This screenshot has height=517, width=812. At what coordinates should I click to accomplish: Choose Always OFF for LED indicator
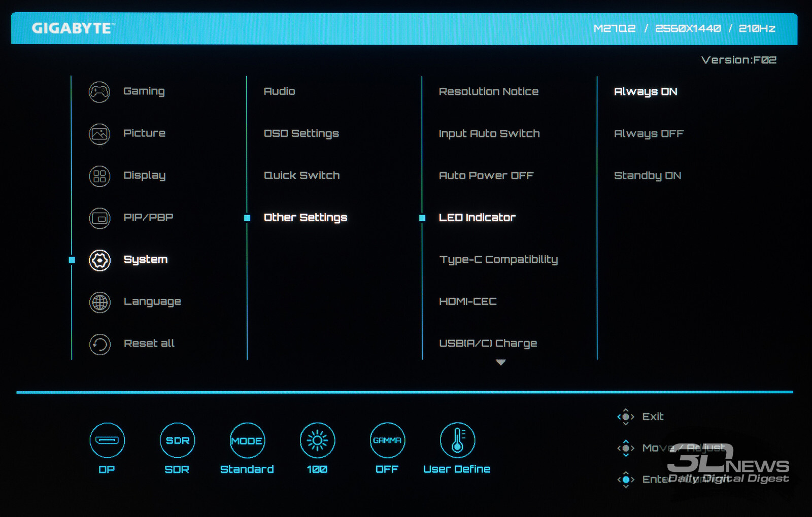648,134
